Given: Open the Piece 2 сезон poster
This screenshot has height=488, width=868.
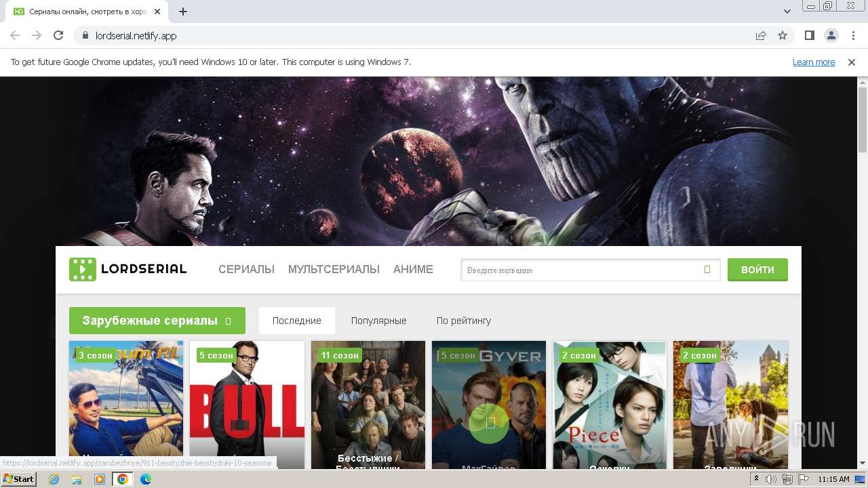Looking at the screenshot, I should click(x=610, y=405).
